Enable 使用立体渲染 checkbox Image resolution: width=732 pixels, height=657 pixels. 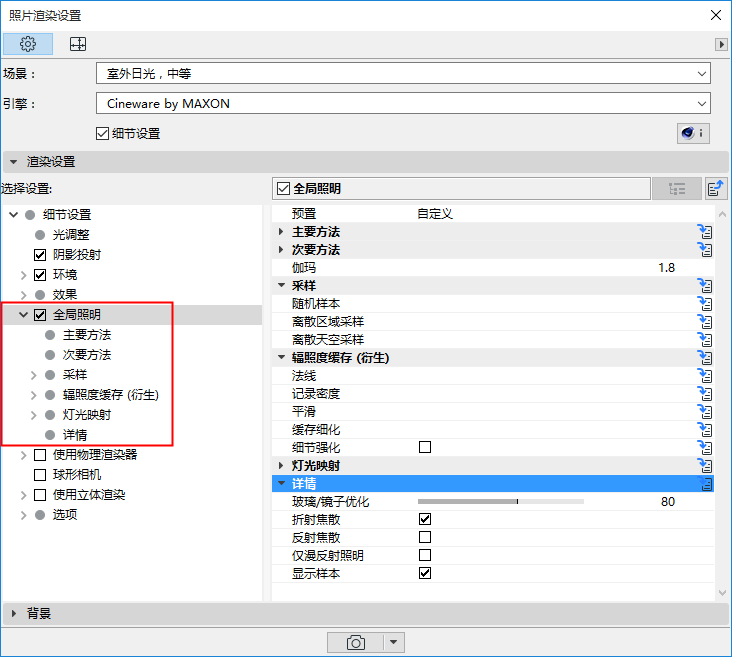point(40,495)
